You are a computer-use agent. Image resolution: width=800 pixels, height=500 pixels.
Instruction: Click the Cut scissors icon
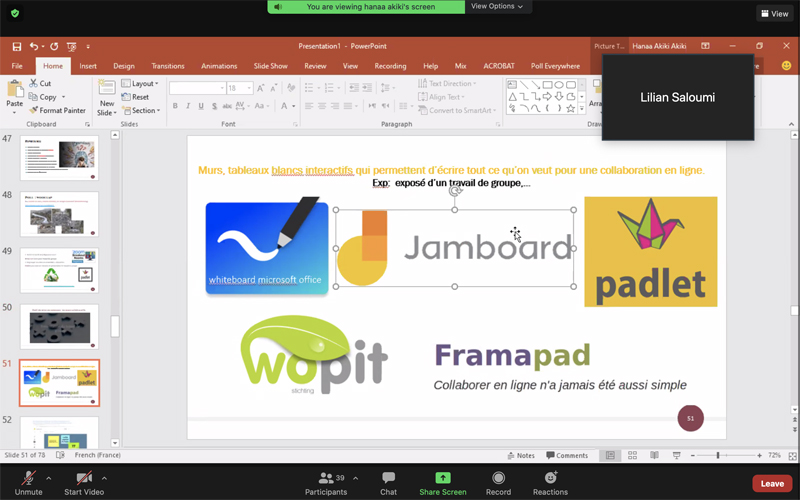click(x=34, y=83)
